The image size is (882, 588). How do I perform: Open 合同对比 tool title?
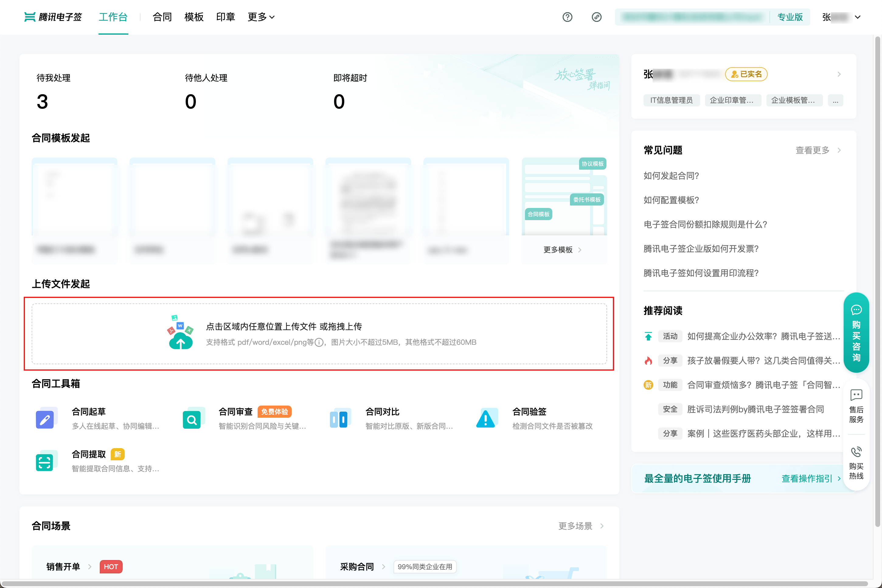[382, 412]
